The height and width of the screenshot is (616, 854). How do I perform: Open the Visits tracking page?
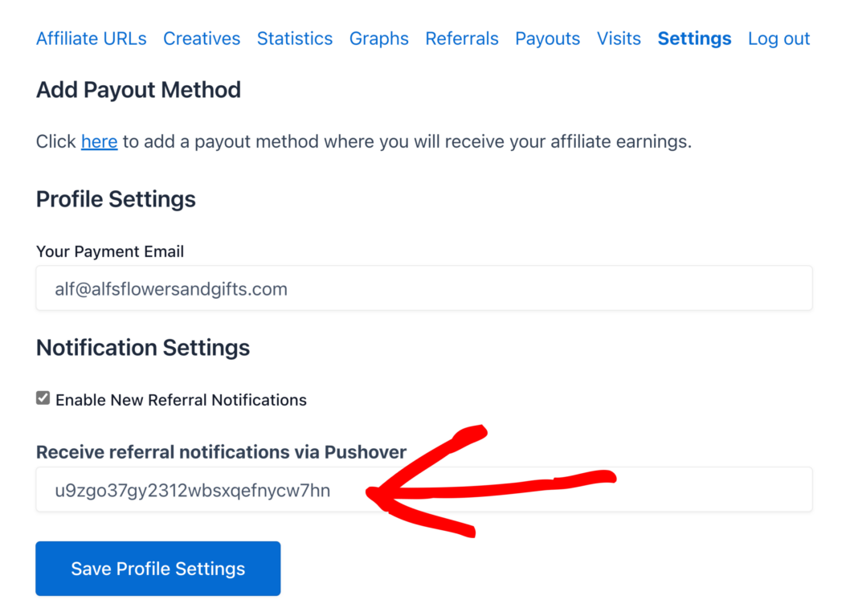(619, 38)
